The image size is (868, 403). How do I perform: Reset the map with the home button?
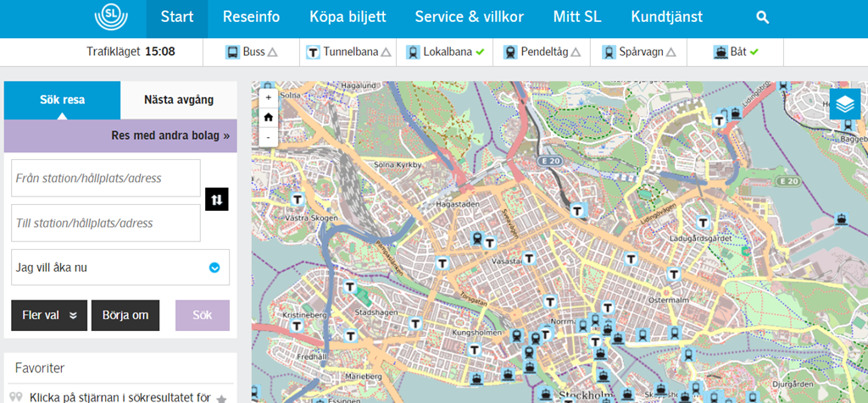click(x=269, y=117)
